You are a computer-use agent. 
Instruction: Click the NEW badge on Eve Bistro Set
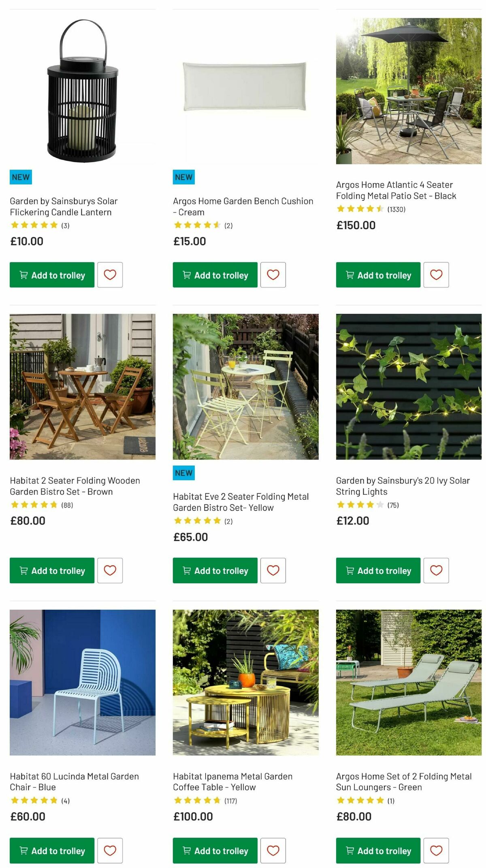click(183, 472)
